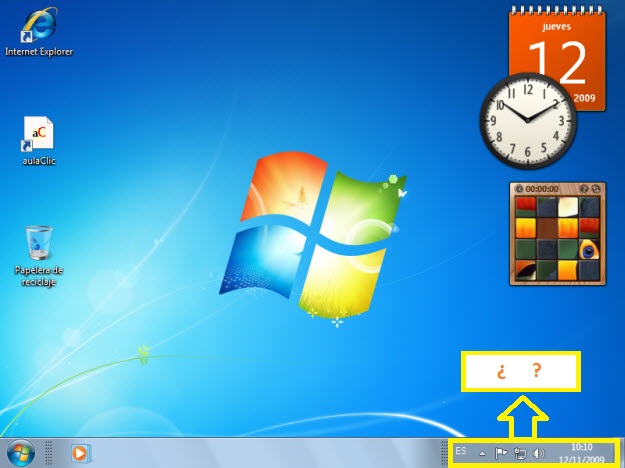Open the network status tray icon

tap(520, 453)
